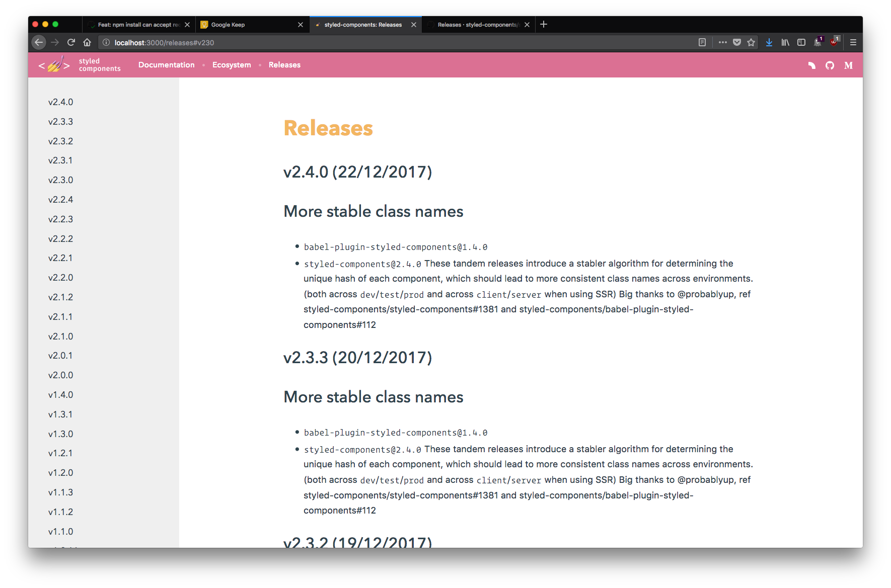The image size is (891, 588).
Task: Toggle reader view in address bar
Action: (x=702, y=43)
